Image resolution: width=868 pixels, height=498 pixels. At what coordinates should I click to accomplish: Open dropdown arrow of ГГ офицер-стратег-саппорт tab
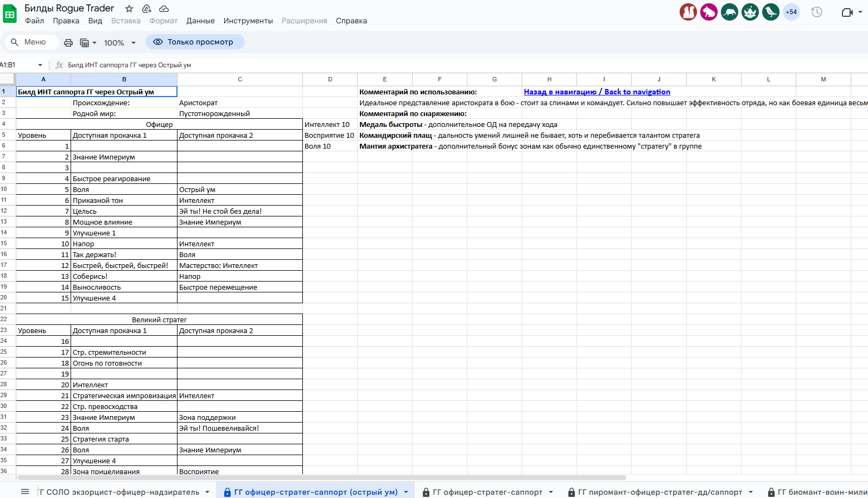click(x=551, y=492)
